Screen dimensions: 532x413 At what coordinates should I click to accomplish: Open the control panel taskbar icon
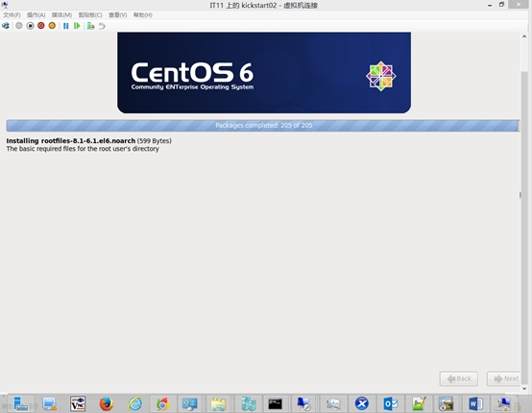point(190,403)
